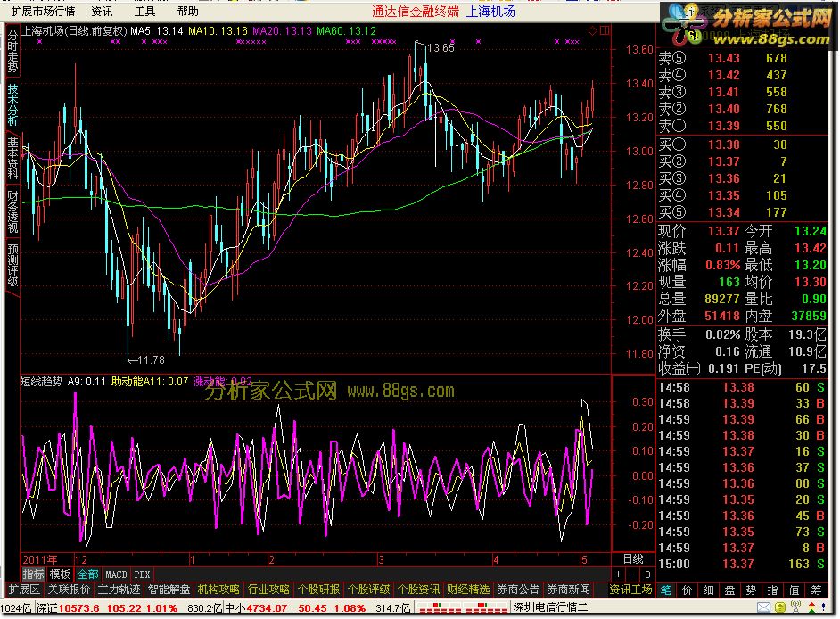Click the 短线趋势 indicator name
The image size is (840, 619).
point(42,382)
